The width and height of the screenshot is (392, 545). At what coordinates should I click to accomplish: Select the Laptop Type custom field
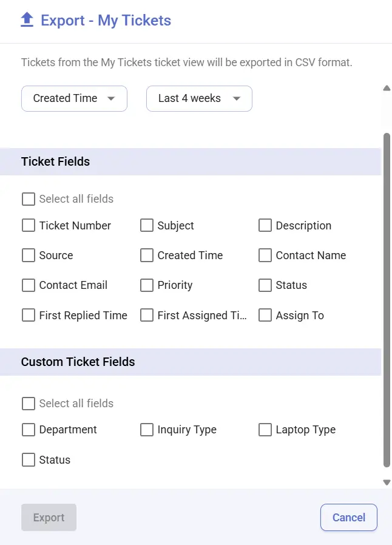click(x=265, y=429)
